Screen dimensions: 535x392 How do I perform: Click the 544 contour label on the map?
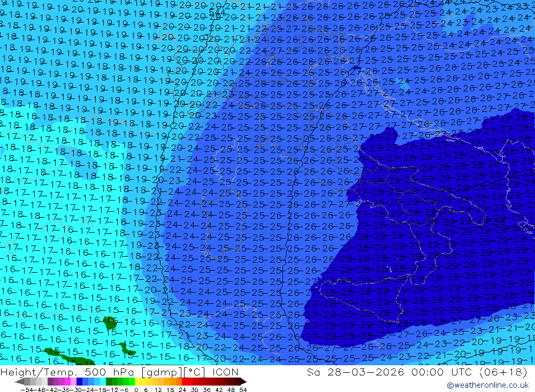217,13
